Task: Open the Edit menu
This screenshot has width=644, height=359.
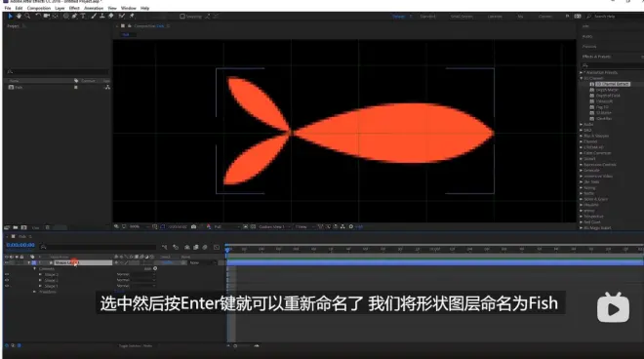Action: [19, 8]
